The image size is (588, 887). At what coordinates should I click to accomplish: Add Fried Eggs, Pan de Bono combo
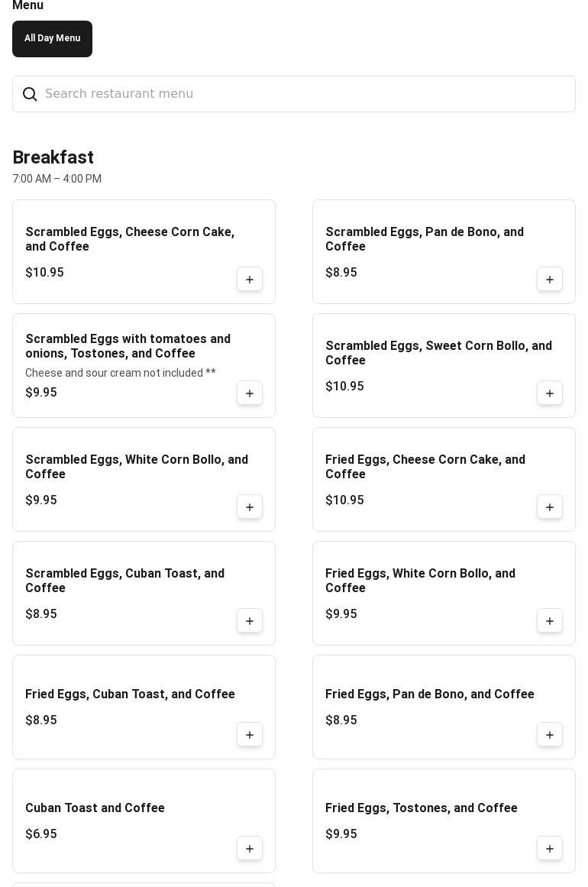tap(550, 735)
